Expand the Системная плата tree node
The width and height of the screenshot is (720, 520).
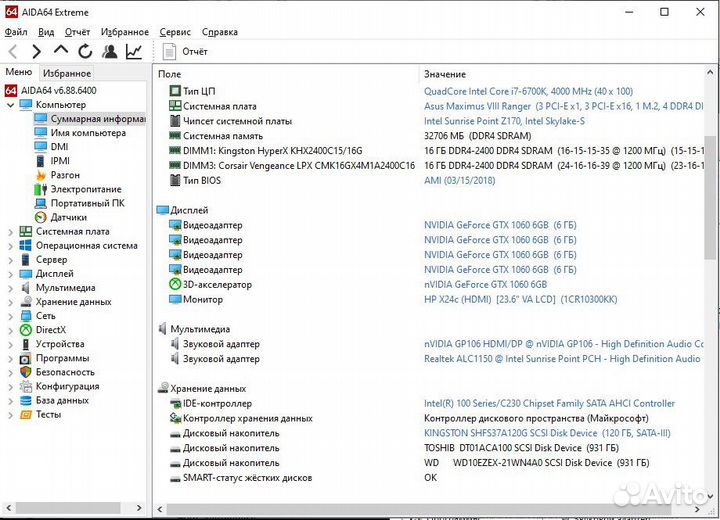click(x=11, y=232)
